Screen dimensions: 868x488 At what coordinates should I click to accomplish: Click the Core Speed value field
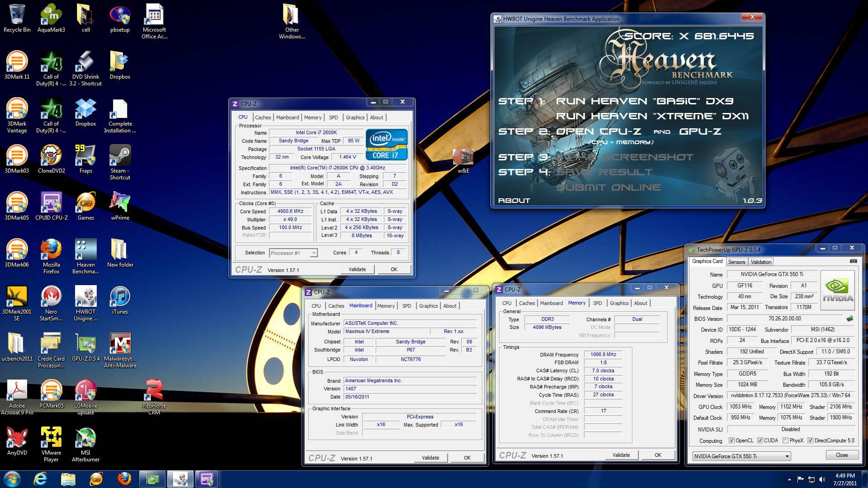[291, 211]
